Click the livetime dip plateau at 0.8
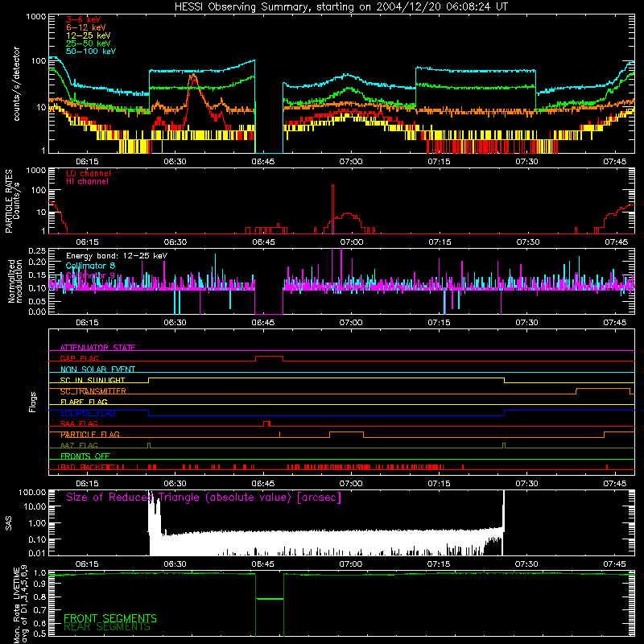Screen dimensions: 644x644 tap(270, 599)
